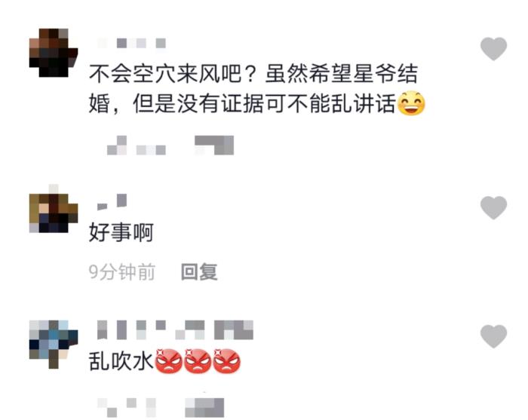Click the blurred timestamp under the 星爷结婚 comment
Viewport: 528px width, 420px height.
136,146
